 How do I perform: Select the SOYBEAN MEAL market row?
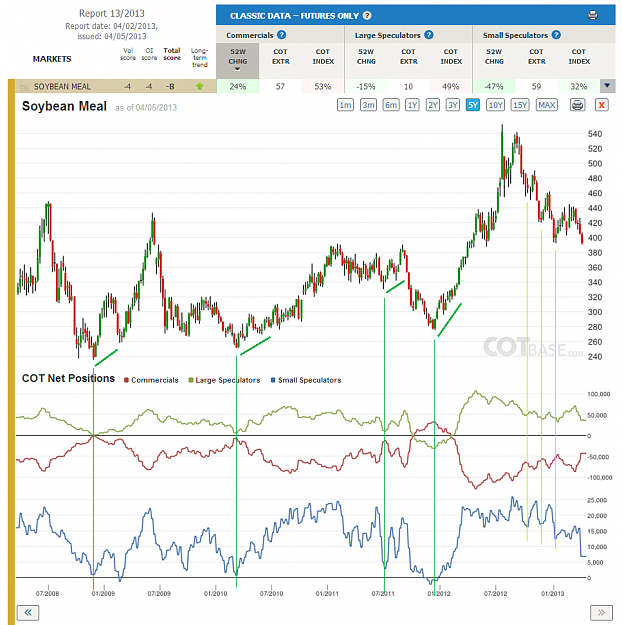116,86
